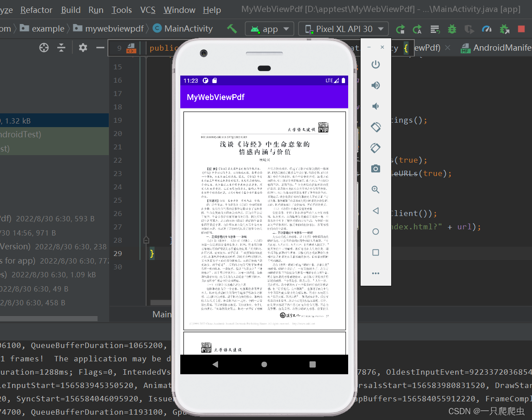Select example in the breadcrumb
532x420 pixels.
point(42,28)
